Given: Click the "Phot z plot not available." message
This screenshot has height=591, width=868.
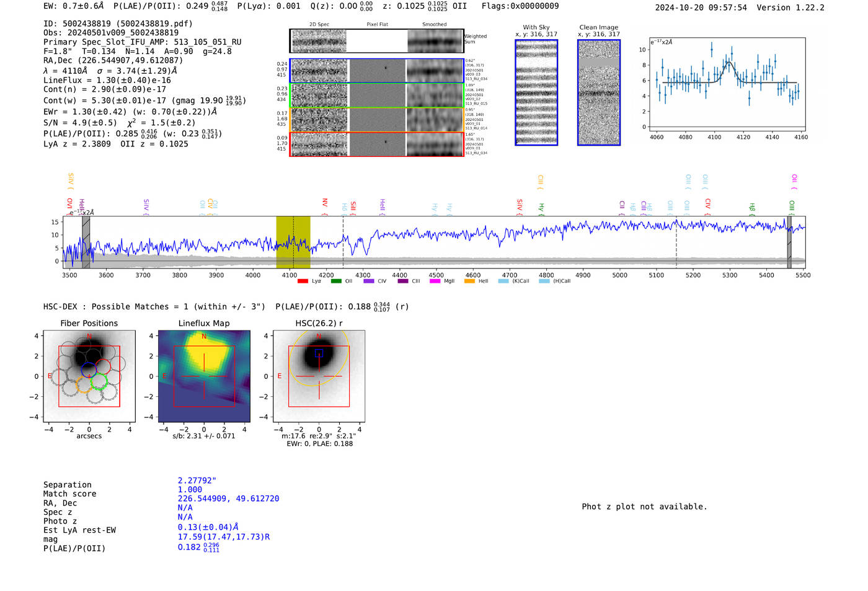Looking at the screenshot, I should 644,507.
